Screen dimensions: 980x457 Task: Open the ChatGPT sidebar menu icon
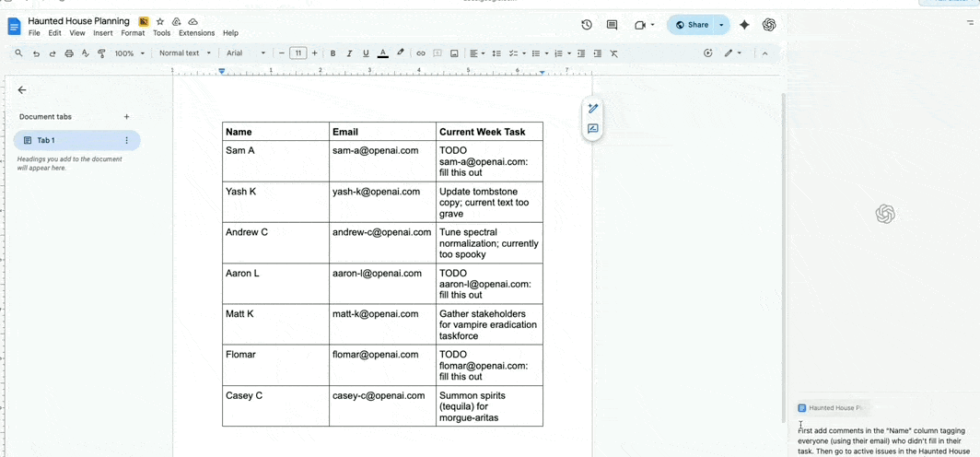(x=971, y=22)
